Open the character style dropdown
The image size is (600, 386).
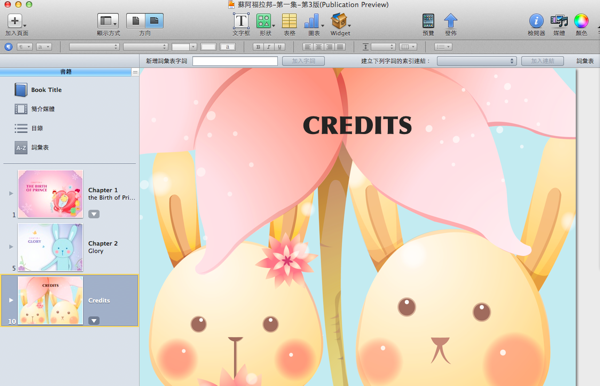click(44, 47)
